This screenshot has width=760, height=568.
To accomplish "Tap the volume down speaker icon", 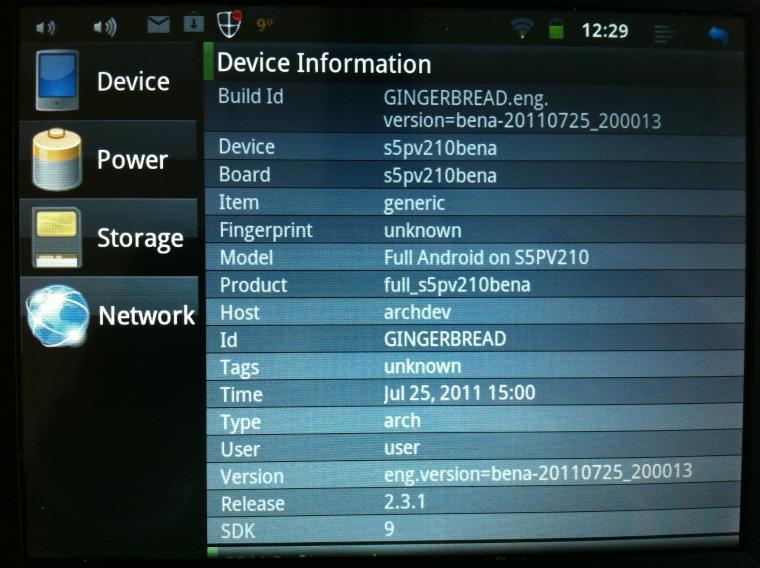I will pyautogui.click(x=46, y=28).
